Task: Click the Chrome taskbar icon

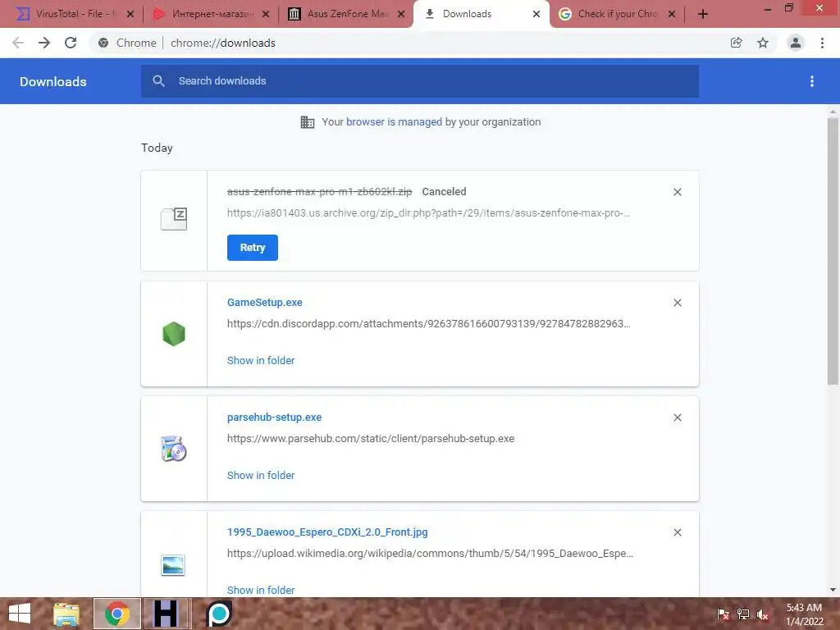Action: coord(117,614)
